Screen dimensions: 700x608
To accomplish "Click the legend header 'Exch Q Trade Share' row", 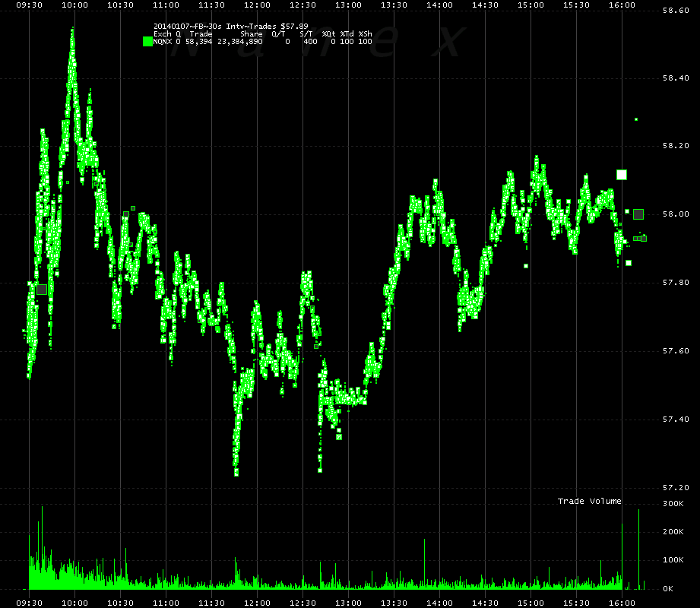I will pyautogui.click(x=262, y=34).
